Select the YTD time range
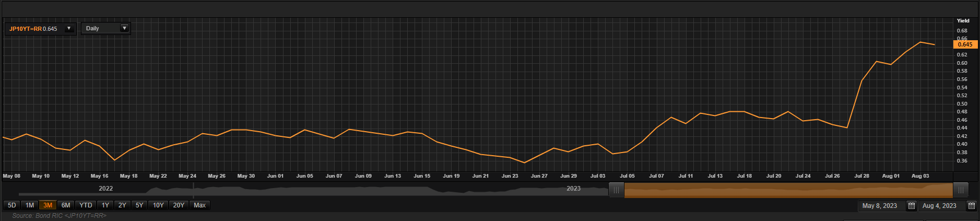The image size is (980, 221). tap(86, 205)
